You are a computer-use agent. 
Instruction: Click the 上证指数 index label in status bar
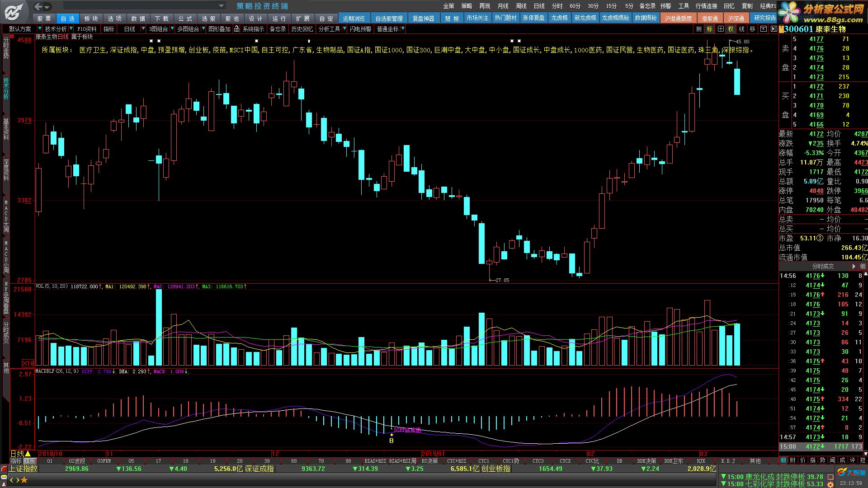point(23,469)
